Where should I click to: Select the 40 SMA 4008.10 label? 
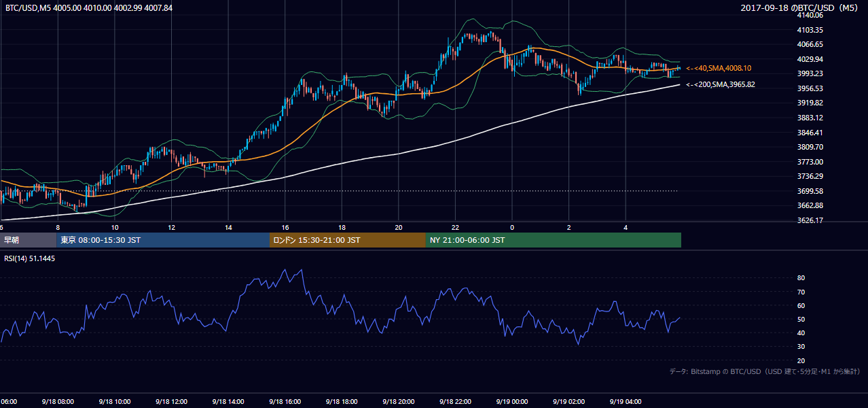[x=719, y=68]
